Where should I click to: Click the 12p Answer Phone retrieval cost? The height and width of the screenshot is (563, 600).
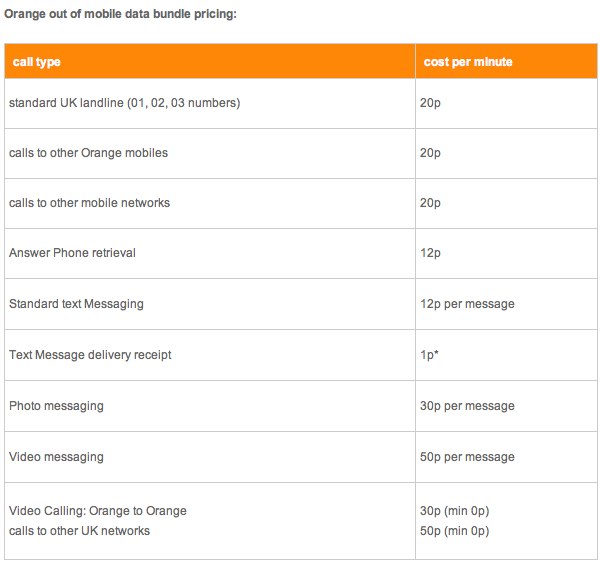click(431, 253)
